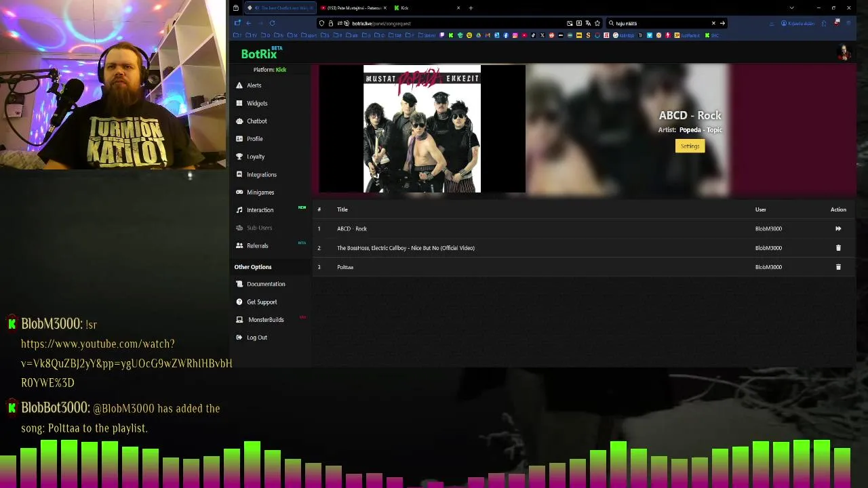Clear the browser search field text
868x488 pixels.
(x=713, y=23)
